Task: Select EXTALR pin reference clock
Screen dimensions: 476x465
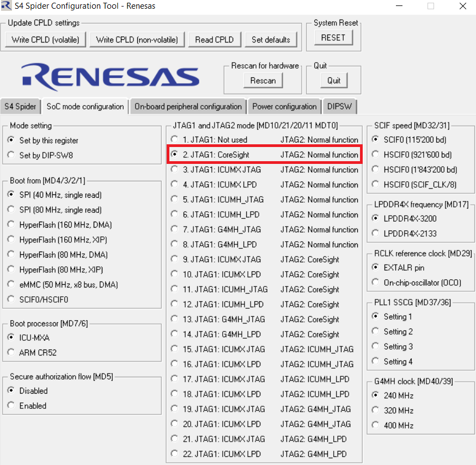Action: point(398,268)
